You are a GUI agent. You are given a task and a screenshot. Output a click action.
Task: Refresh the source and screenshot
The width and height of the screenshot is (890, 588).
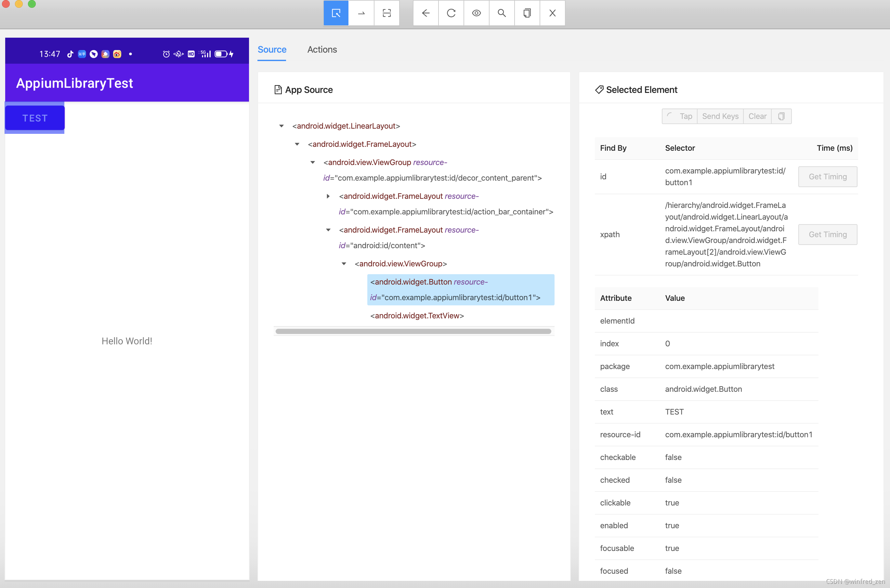pyautogui.click(x=451, y=13)
